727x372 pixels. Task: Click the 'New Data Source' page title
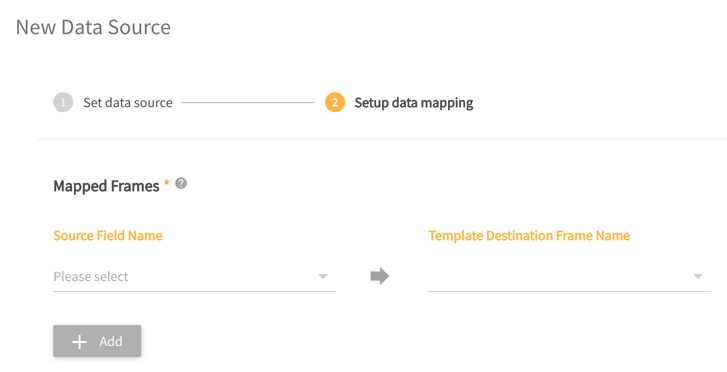[93, 27]
